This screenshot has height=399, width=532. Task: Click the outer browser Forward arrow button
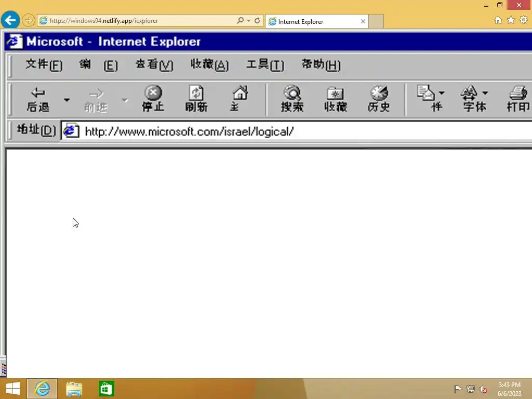tap(29, 20)
